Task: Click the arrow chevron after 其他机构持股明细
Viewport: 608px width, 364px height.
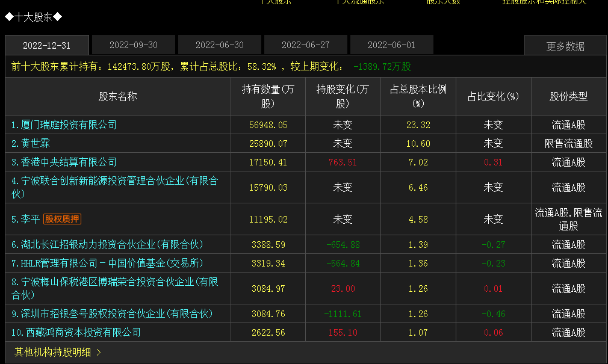Action: [x=99, y=352]
